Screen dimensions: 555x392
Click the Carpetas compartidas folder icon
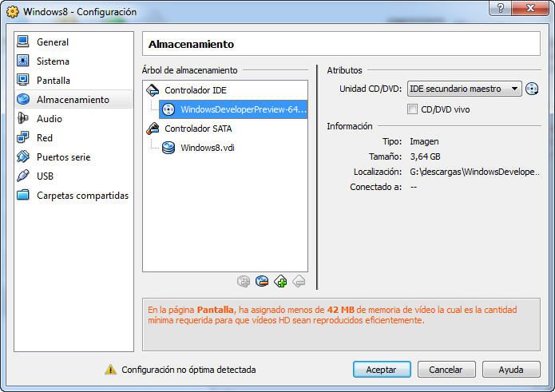click(x=23, y=195)
